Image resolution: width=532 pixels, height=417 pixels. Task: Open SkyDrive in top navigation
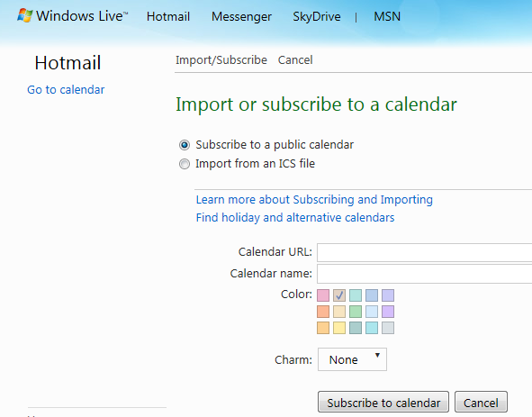click(317, 16)
